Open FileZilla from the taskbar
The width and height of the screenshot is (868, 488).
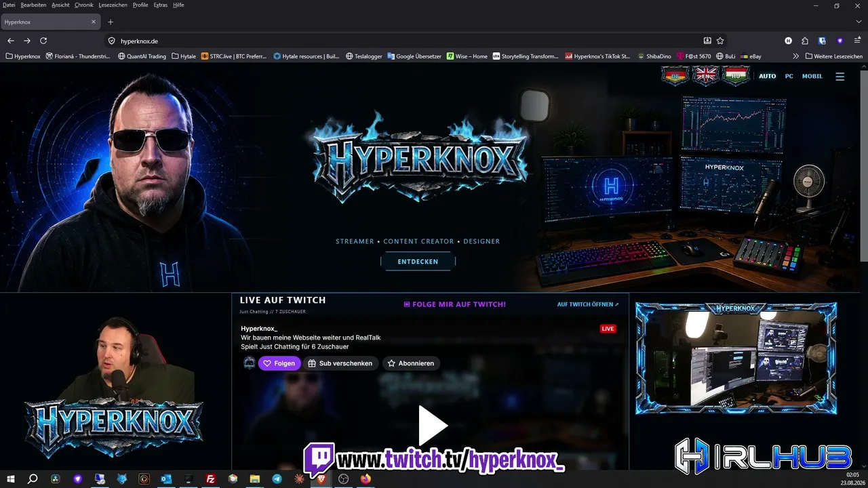click(211, 479)
